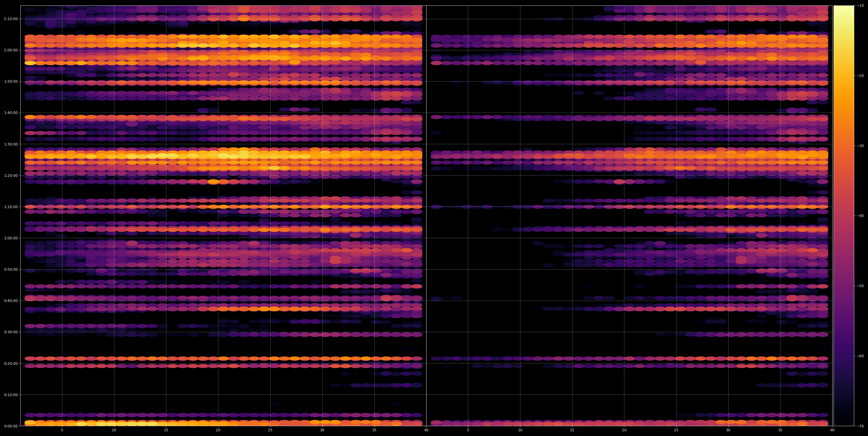Select x-axis label 20 of right heatmap
Image resolution: width=868 pixels, height=436 pixels.
point(624,430)
